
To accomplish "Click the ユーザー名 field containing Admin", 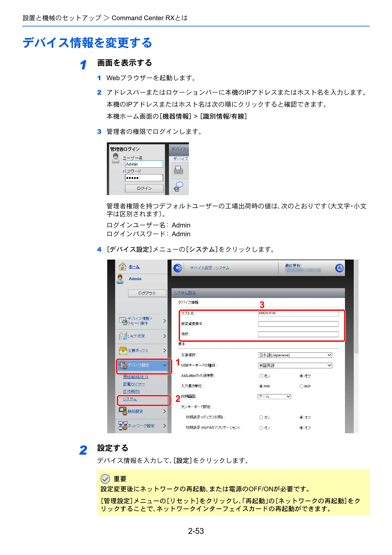I will (x=144, y=164).
